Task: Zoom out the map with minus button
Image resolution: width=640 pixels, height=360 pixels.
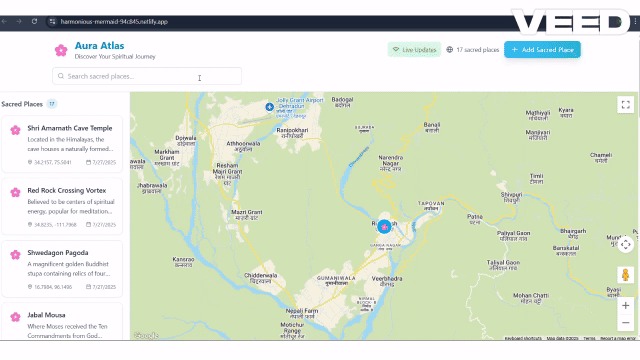Action: pyautogui.click(x=625, y=322)
